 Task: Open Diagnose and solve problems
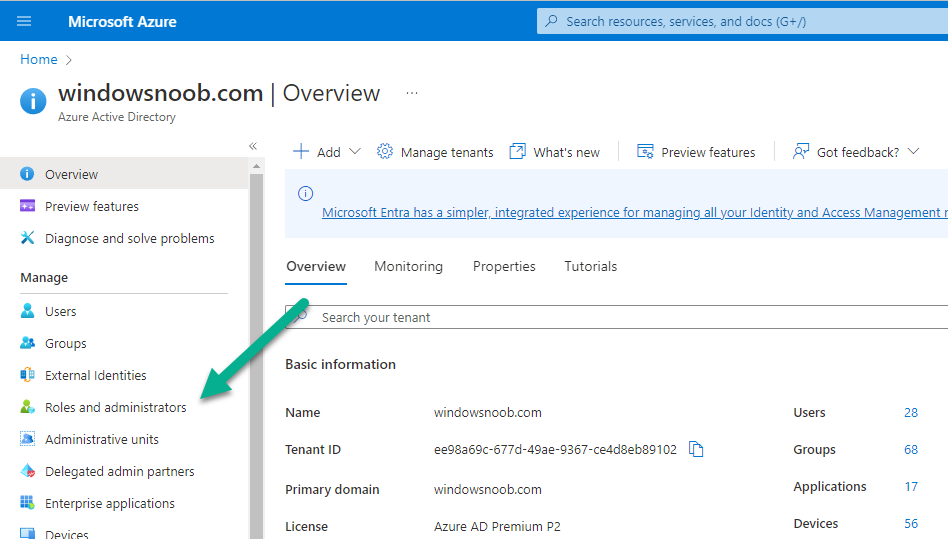tap(129, 238)
